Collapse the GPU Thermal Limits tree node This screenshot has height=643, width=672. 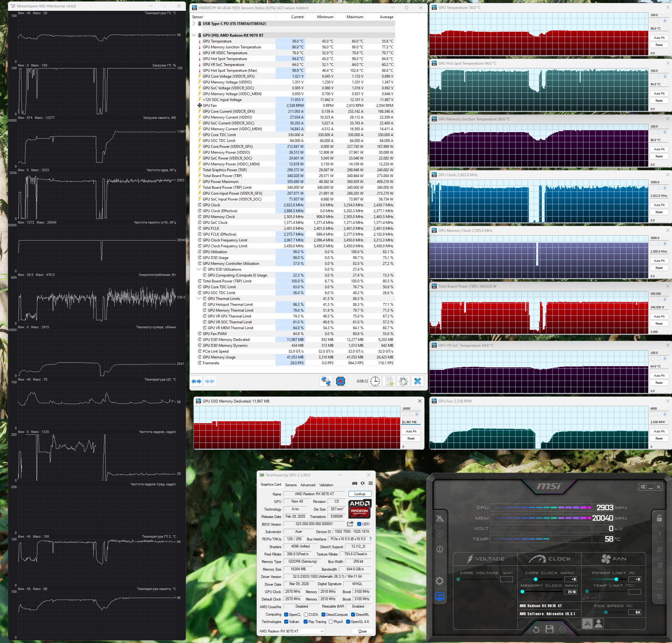coord(199,298)
